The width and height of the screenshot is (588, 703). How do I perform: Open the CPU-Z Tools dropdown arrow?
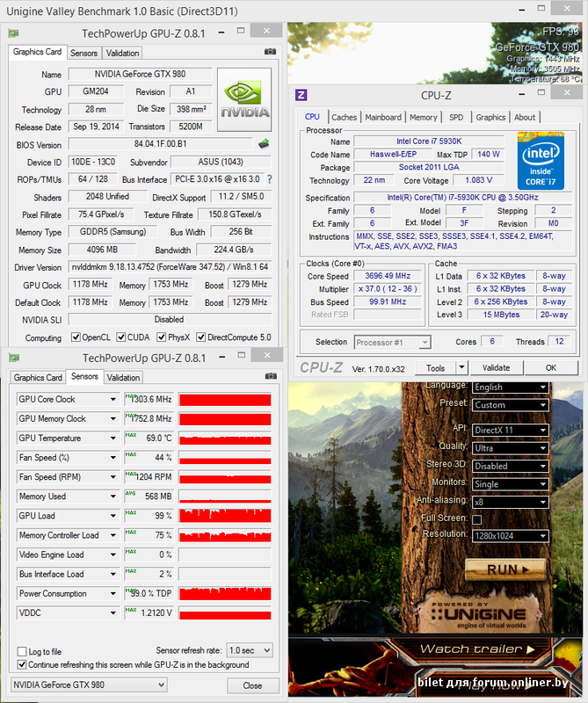pos(461,367)
